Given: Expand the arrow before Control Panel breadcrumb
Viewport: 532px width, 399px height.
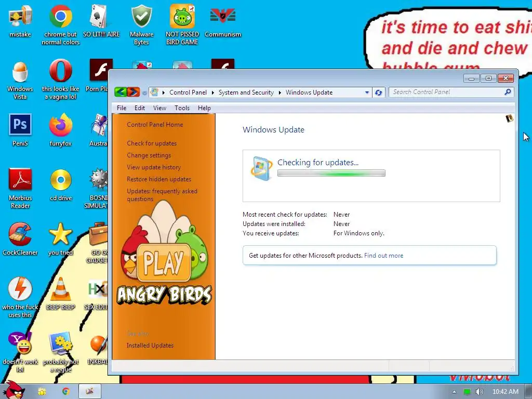Looking at the screenshot, I should (x=164, y=92).
